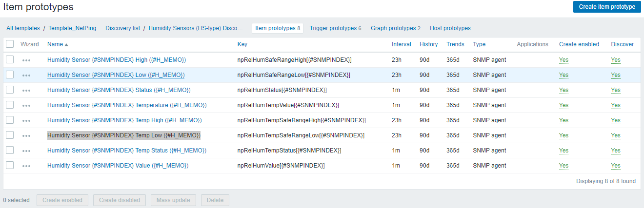The image size is (644, 208).
Task: Switch to the Trigger prototypes tab
Action: coord(333,28)
